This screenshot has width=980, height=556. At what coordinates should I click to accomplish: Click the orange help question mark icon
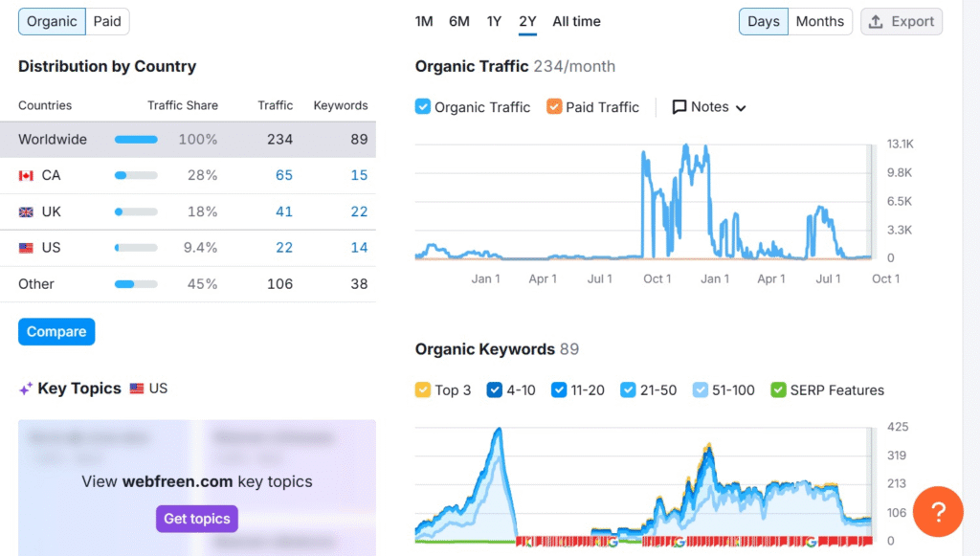(938, 512)
